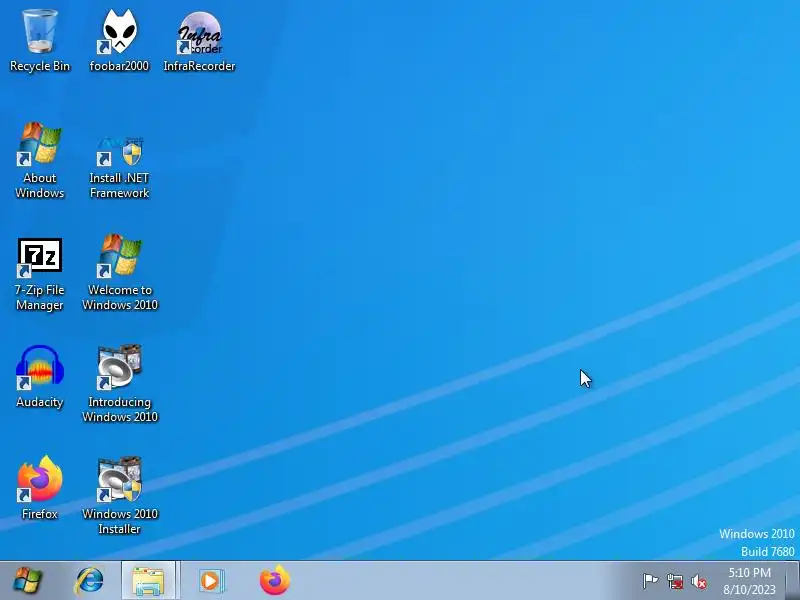The height and width of the screenshot is (600, 800).
Task: Select the Welcome to Windows 2010 shortcut
Action: [119, 272]
